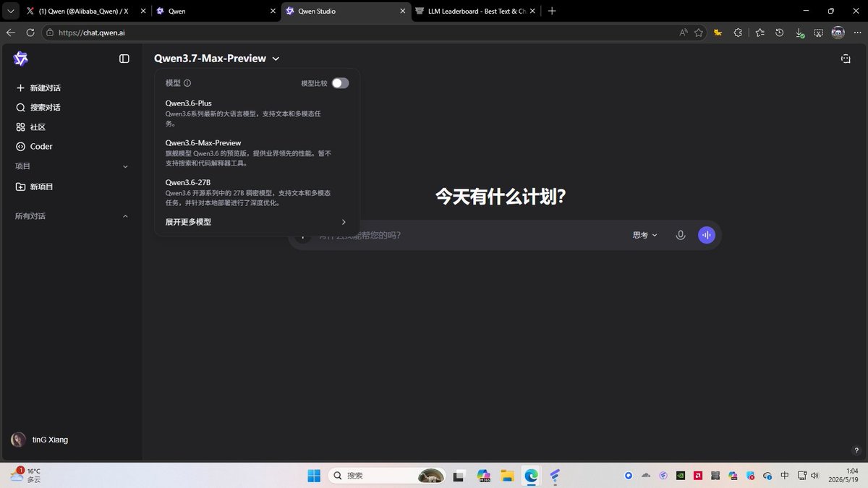Open the Coder section in sidebar

coord(34,146)
